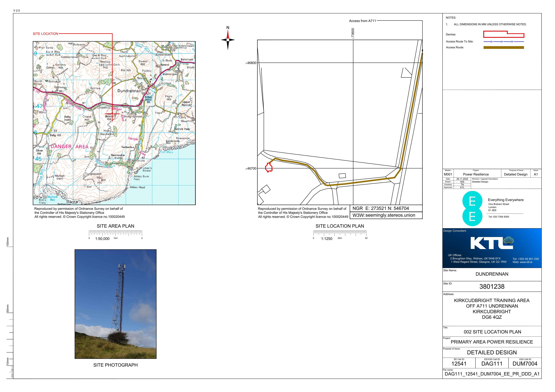This screenshot has height=392, width=555.
Task: Click the site photograph of the mast
Action: pyautogui.click(x=116, y=304)
